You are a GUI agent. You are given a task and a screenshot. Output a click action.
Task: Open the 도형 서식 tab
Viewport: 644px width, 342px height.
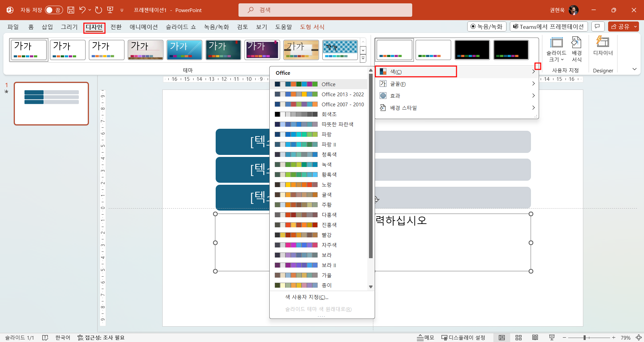click(312, 27)
